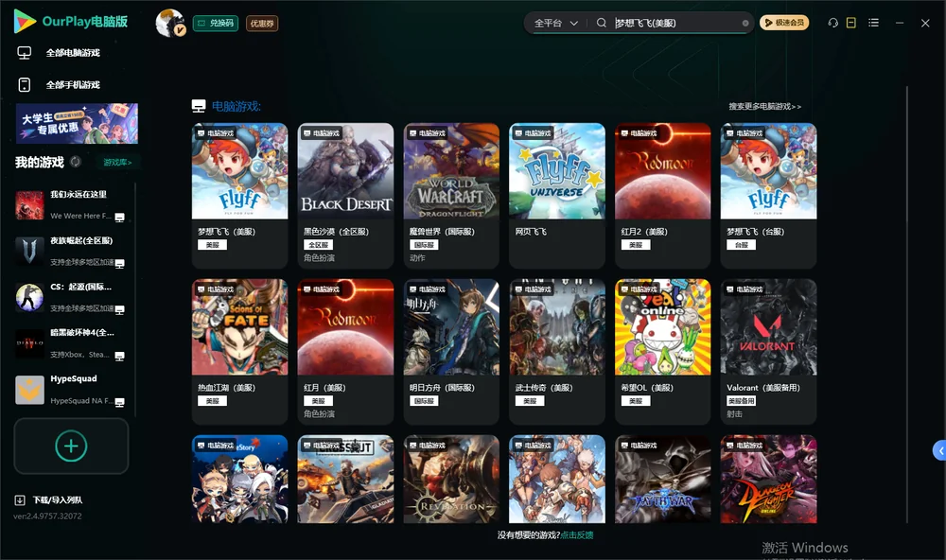Click the PC icon on 我们永远在这里 row

tap(119, 218)
